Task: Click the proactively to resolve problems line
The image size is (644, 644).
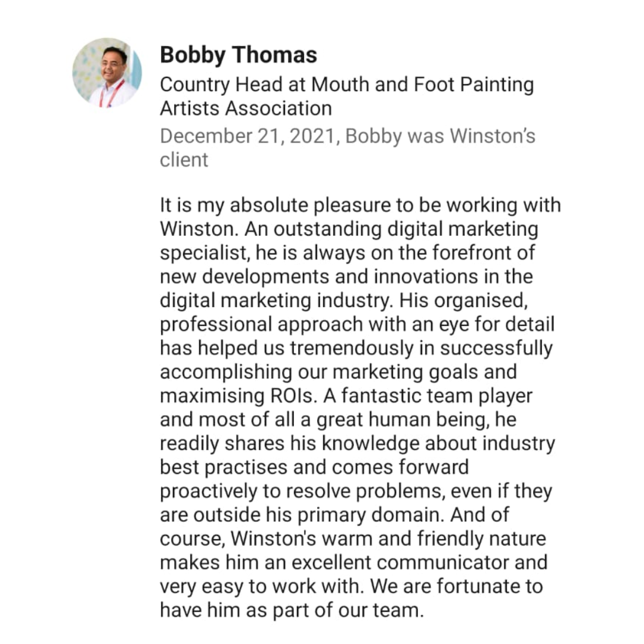Action: click(x=356, y=491)
